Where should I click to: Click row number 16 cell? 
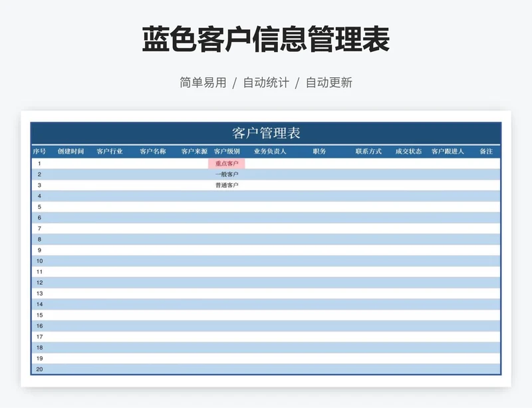(39, 325)
